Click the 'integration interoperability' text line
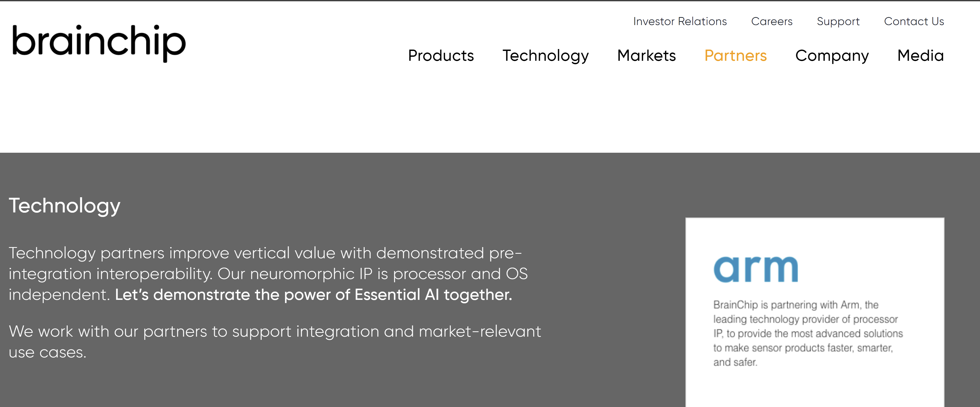The height and width of the screenshot is (407, 980). click(x=268, y=274)
